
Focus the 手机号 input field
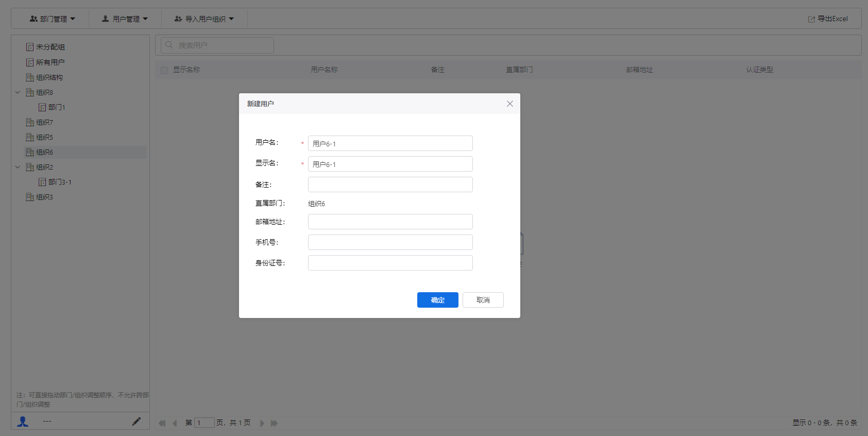(x=390, y=242)
